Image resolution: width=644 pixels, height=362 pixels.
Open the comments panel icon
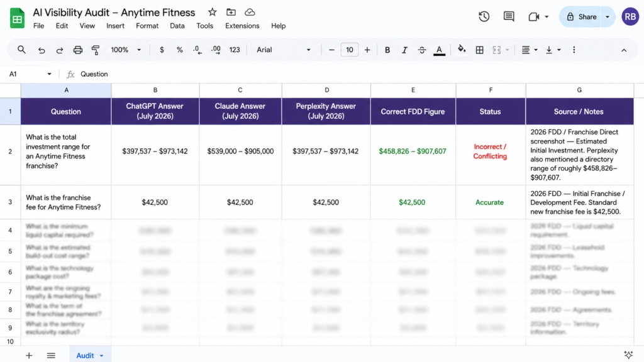pos(508,16)
